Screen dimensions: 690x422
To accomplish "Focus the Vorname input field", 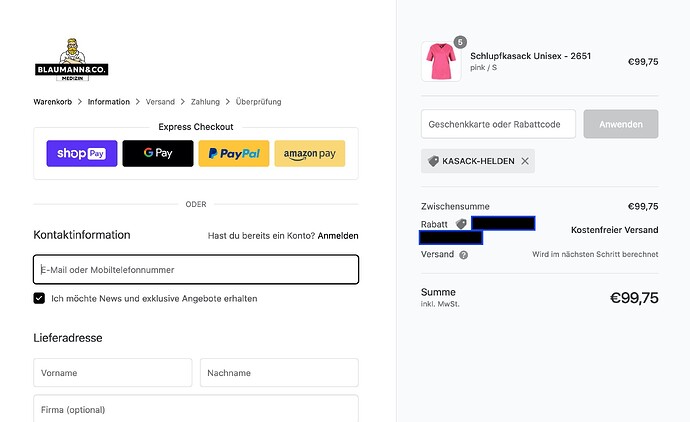I will tap(113, 373).
